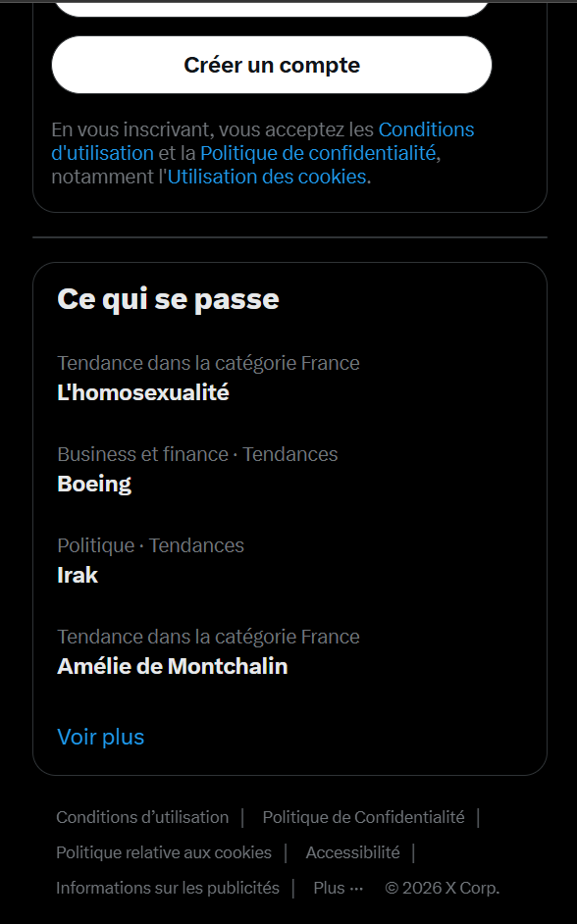Click the Ce qui se passe heading

click(x=168, y=299)
